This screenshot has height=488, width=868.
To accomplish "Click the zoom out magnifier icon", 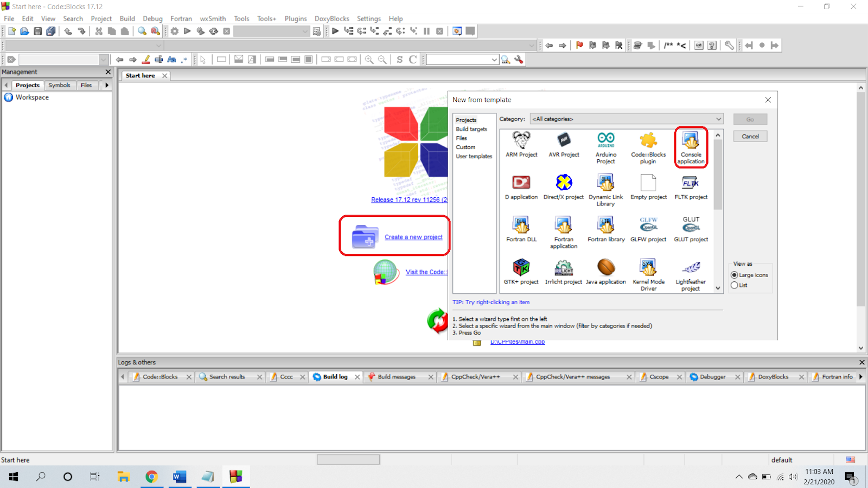I will tap(382, 60).
